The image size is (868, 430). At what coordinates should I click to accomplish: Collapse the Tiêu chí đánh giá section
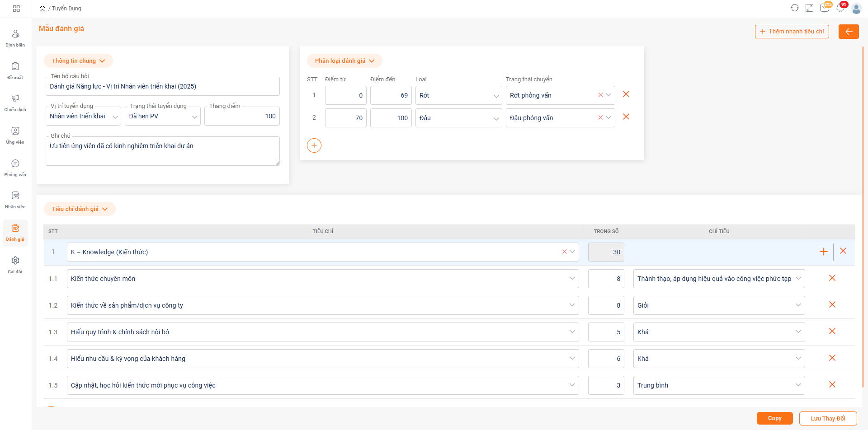point(80,209)
